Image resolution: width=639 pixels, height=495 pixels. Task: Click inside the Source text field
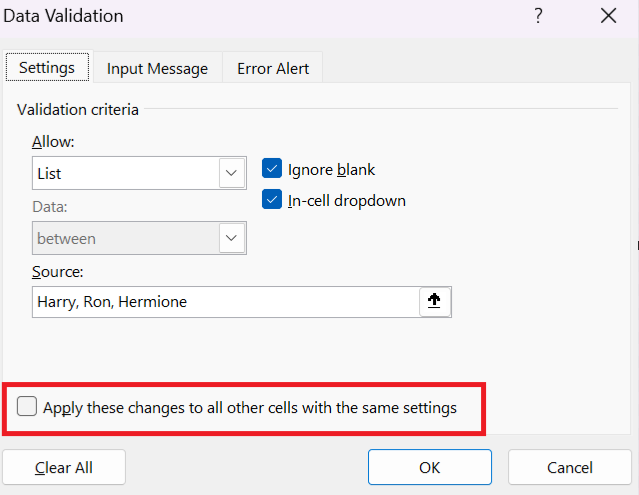point(225,302)
